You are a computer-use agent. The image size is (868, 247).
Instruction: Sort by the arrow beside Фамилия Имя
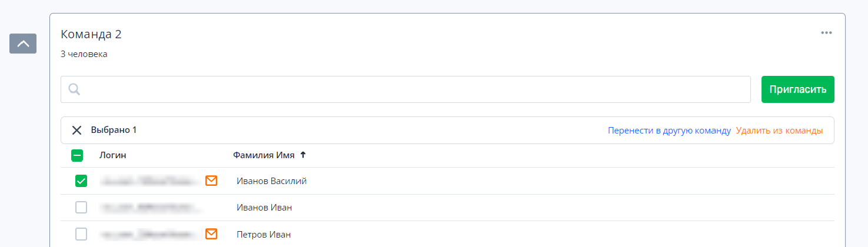[x=303, y=155]
